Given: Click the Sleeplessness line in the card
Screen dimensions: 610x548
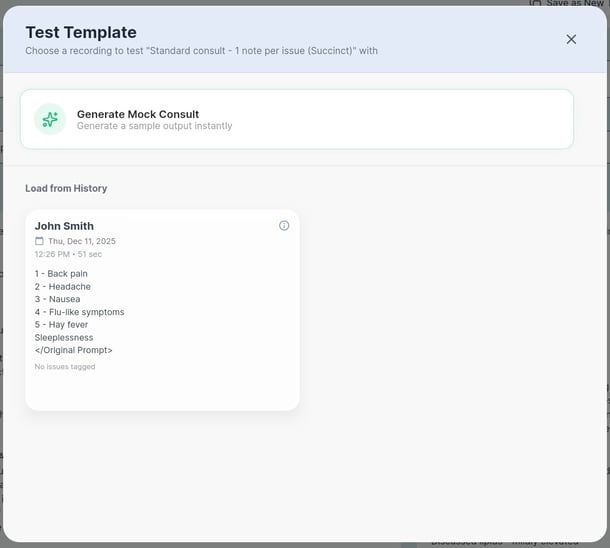Looking at the screenshot, I should tap(64, 338).
